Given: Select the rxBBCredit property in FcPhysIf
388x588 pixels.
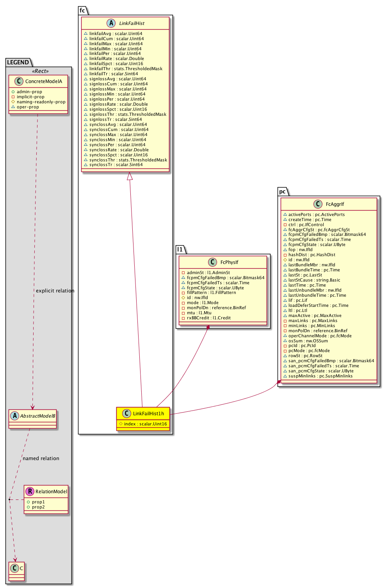Looking at the screenshot, I should click(208, 318).
